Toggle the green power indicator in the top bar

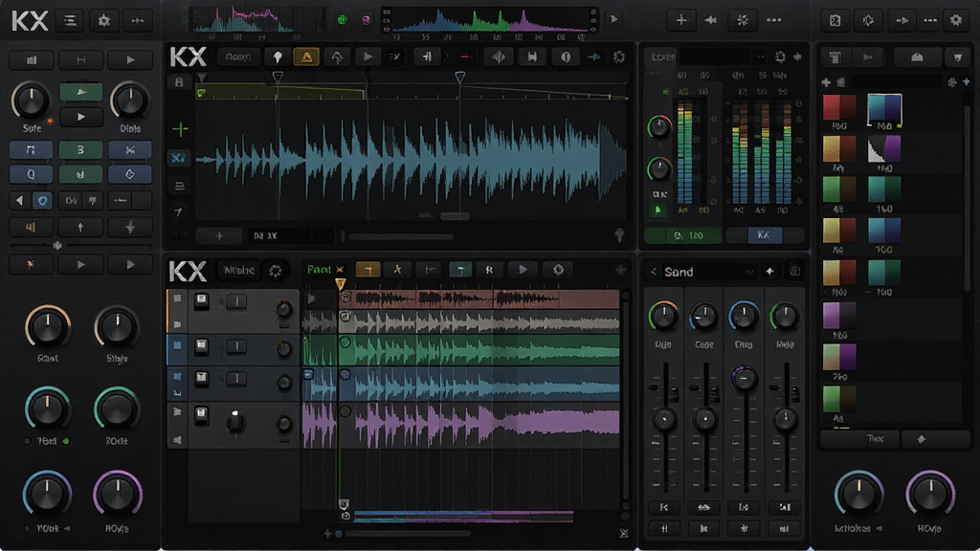click(342, 20)
